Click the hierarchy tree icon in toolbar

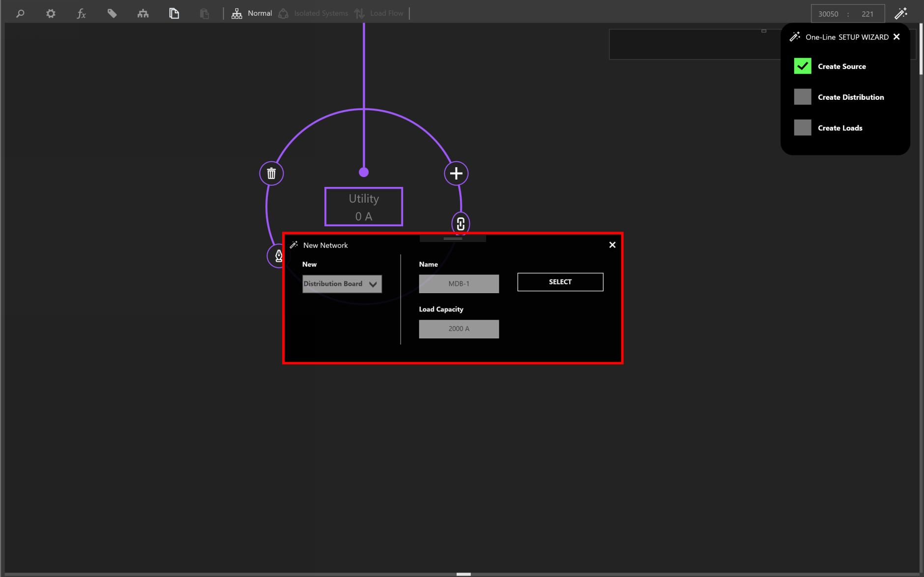click(x=143, y=14)
